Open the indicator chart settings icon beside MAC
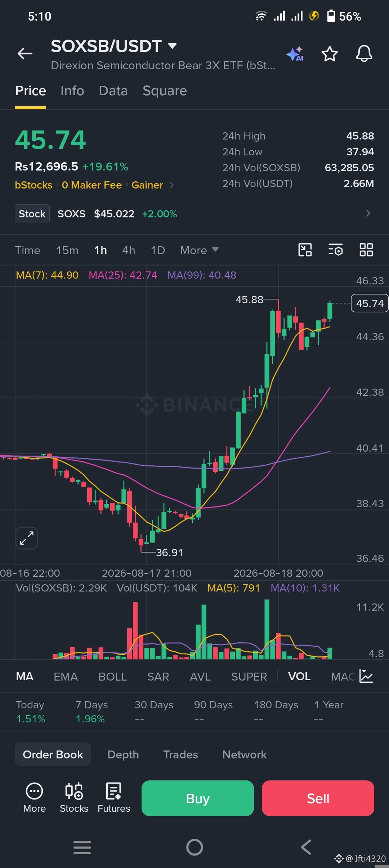Screen dimensions: 389x868 coord(366,676)
